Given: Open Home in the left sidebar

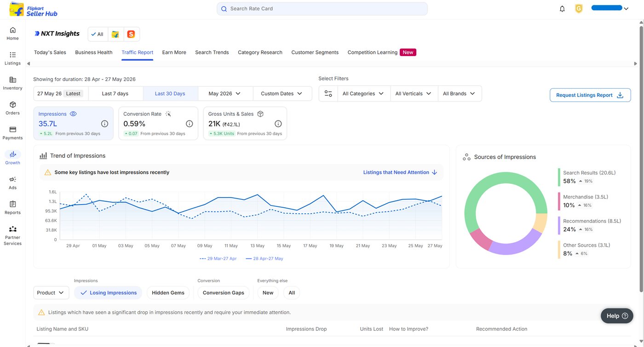Looking at the screenshot, I should click(x=12, y=34).
